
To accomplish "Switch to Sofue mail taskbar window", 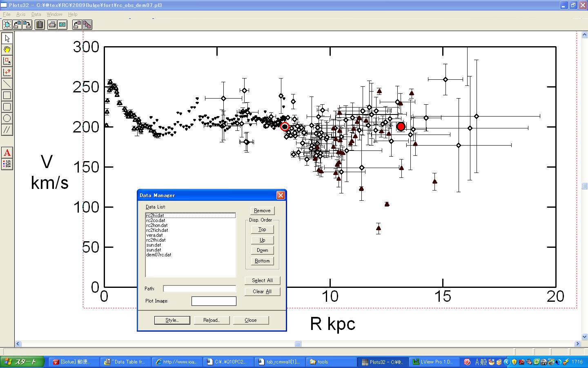I will (75, 362).
